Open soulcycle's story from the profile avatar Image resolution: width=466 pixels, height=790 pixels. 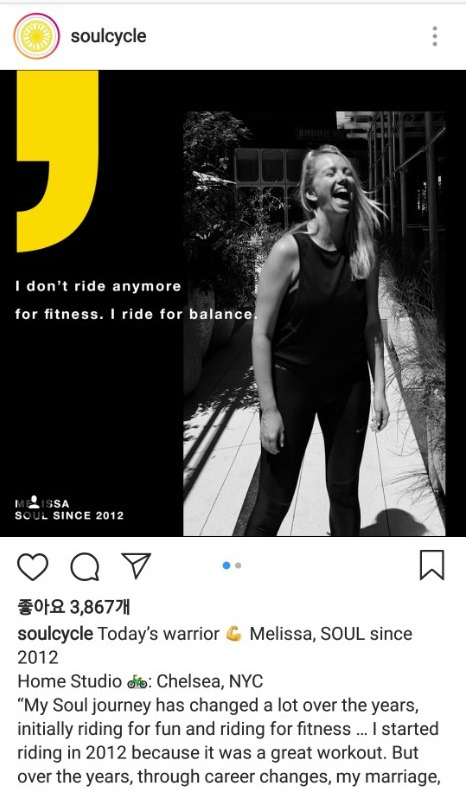(x=36, y=36)
